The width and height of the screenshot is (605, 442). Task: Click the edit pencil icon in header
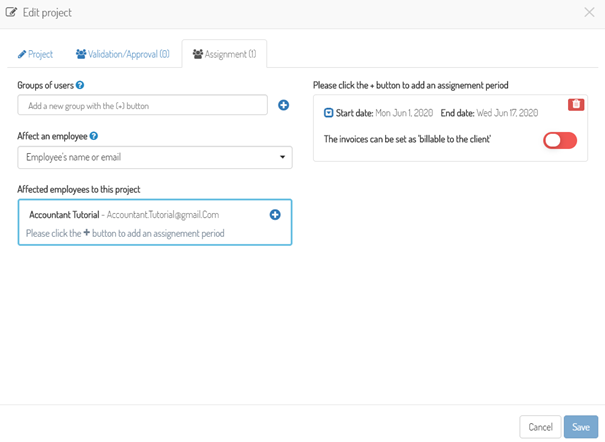pyautogui.click(x=11, y=12)
